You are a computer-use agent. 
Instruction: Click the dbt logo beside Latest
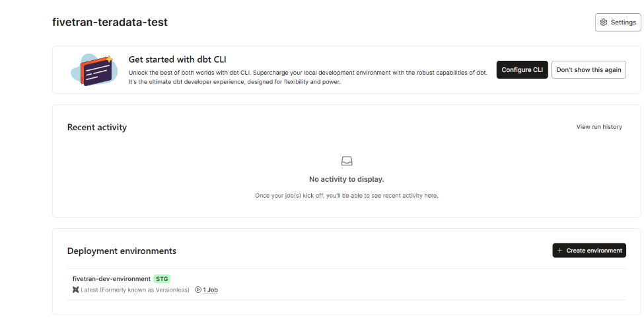[76, 290]
